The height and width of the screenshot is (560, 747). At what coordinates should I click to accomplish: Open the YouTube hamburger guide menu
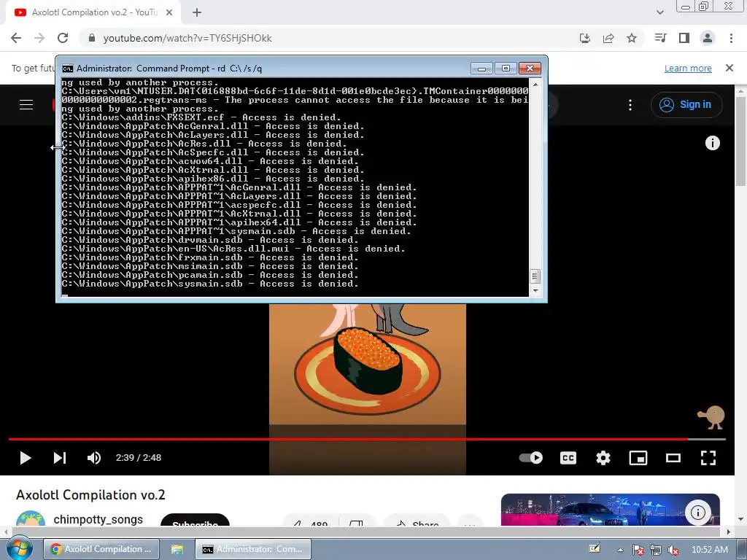click(x=26, y=105)
